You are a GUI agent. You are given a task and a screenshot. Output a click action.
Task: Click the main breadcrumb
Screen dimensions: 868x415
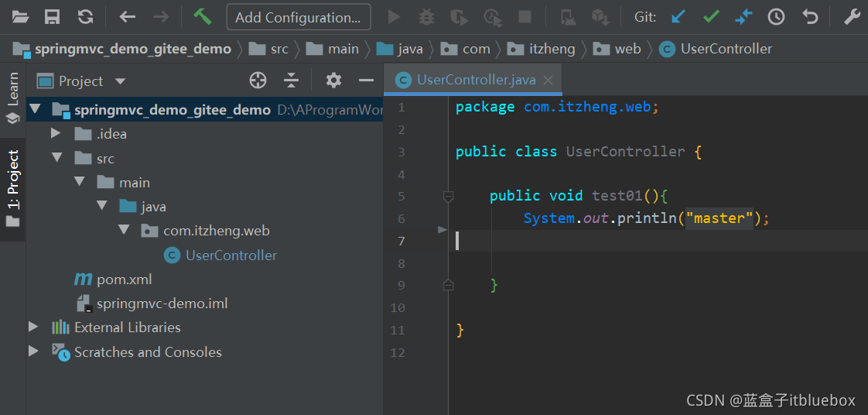(332, 49)
